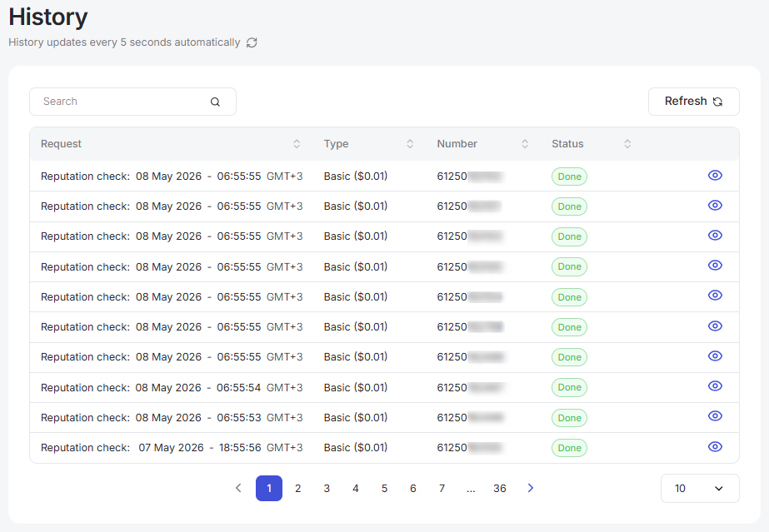Select page 2 in pagination
This screenshot has width=769, height=532.
(297, 489)
